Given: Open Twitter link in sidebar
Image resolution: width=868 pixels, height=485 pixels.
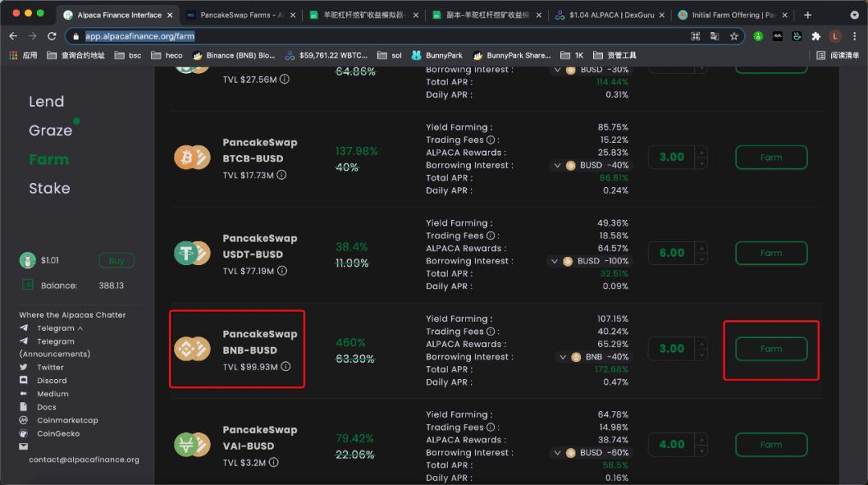Looking at the screenshot, I should [x=50, y=367].
